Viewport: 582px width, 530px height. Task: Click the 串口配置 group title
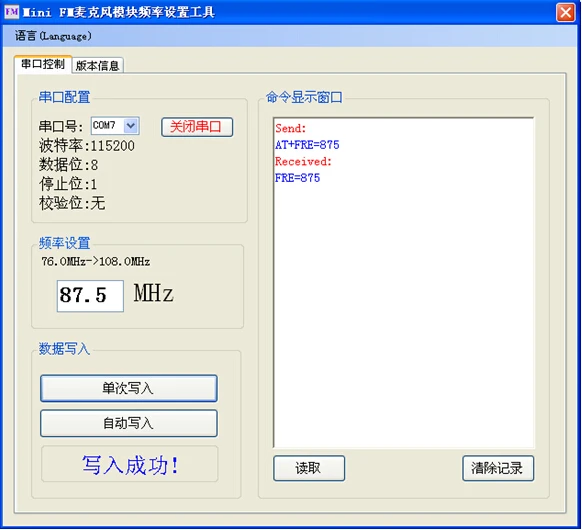(64, 97)
